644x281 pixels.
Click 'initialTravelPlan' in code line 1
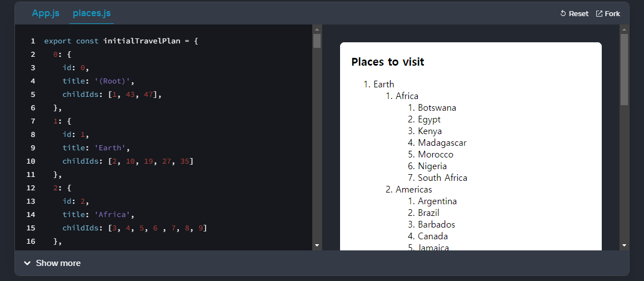coord(142,41)
